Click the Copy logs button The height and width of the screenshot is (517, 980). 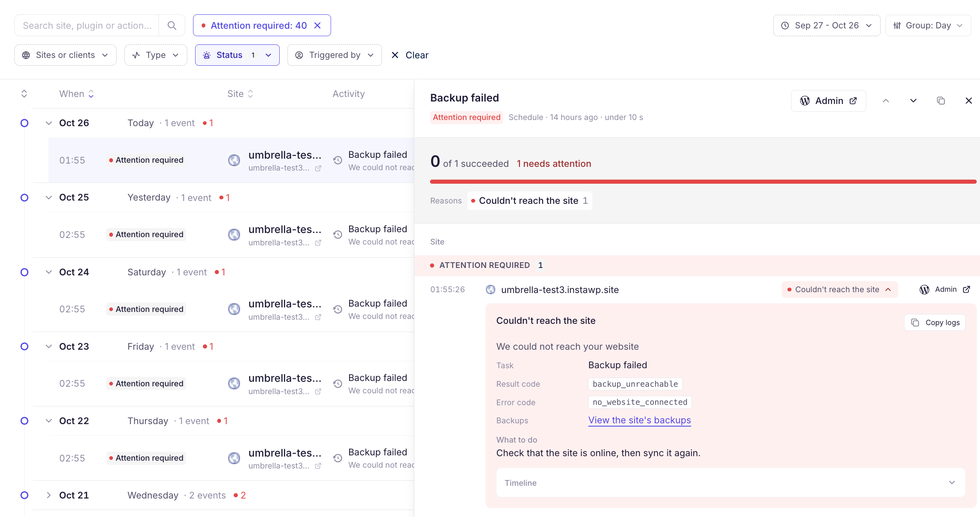[935, 323]
